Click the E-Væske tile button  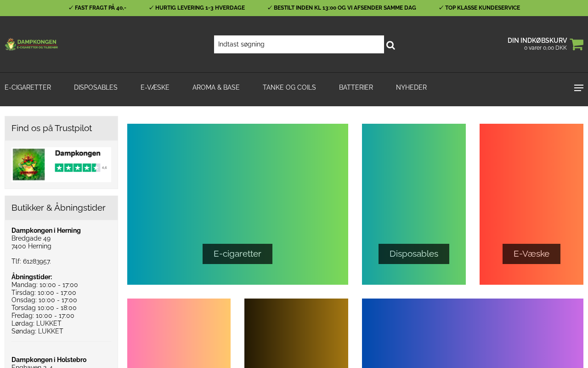tap(531, 254)
